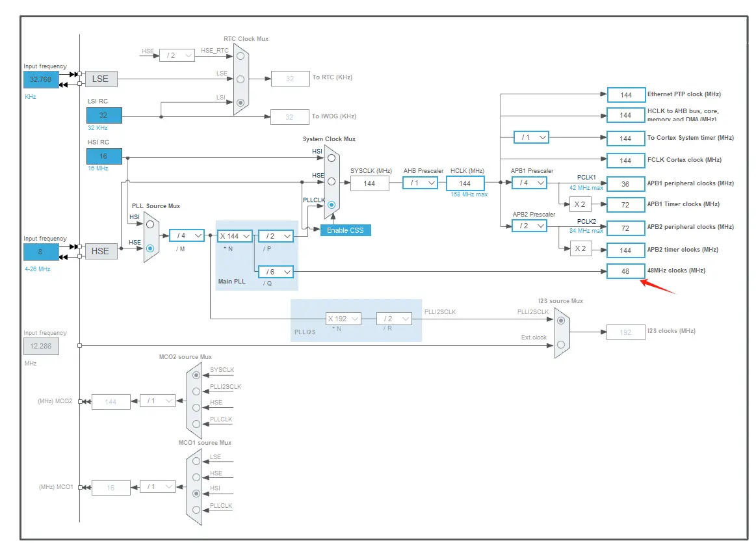Select LSE on MCO1 source Mux
The height and width of the screenshot is (543, 756).
point(196,461)
